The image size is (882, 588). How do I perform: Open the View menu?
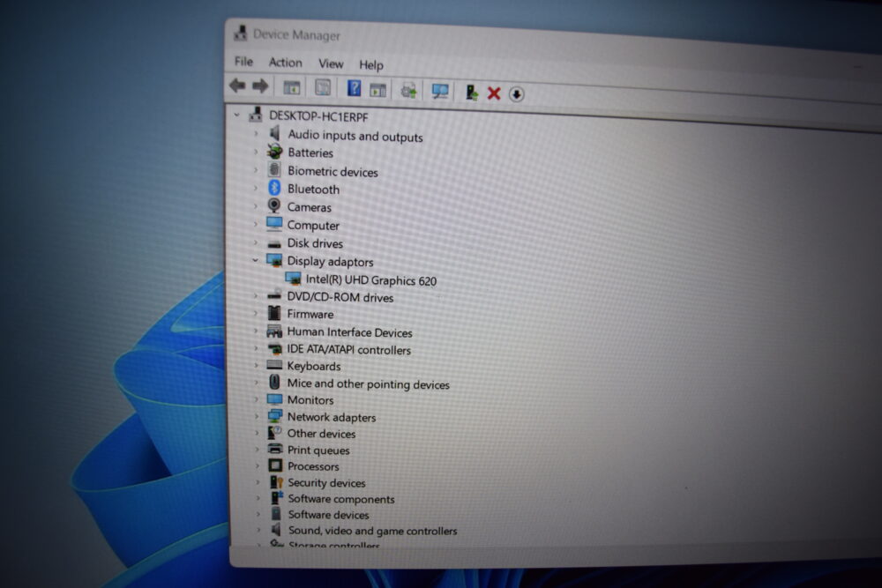click(x=331, y=64)
